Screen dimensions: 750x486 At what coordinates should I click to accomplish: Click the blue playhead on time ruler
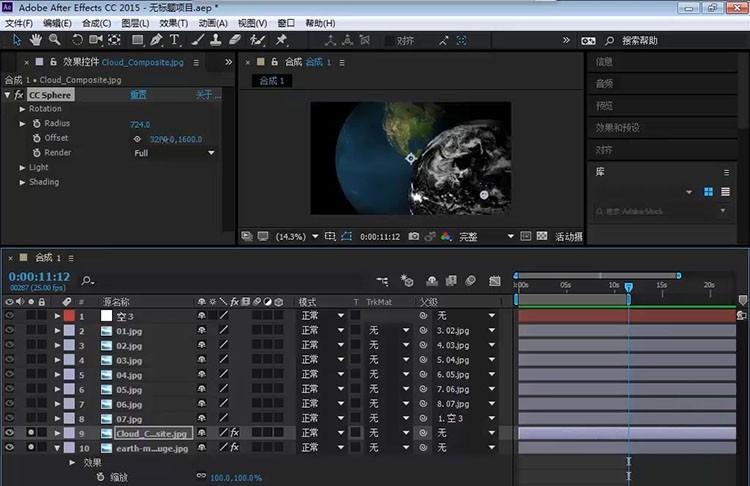[629, 287]
